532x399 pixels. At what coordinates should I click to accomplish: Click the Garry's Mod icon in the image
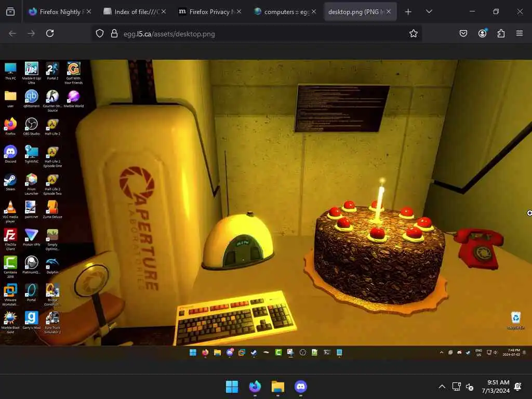[31, 321]
